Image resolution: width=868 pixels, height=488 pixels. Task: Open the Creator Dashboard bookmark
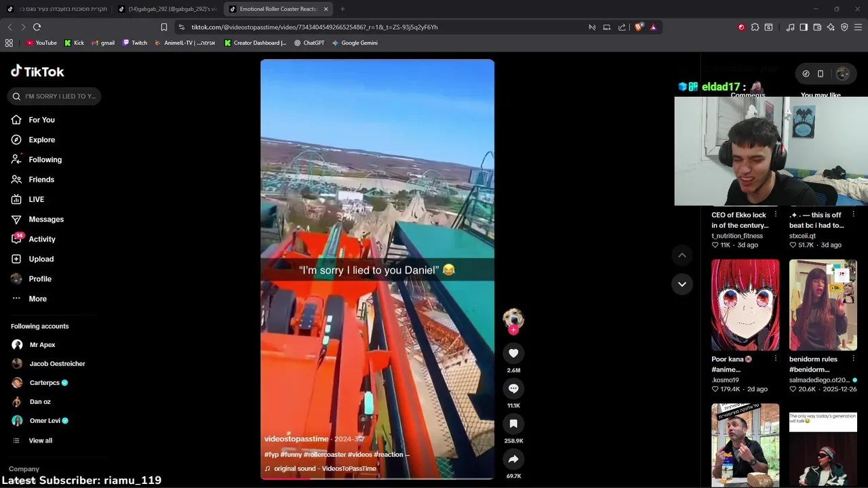(255, 43)
